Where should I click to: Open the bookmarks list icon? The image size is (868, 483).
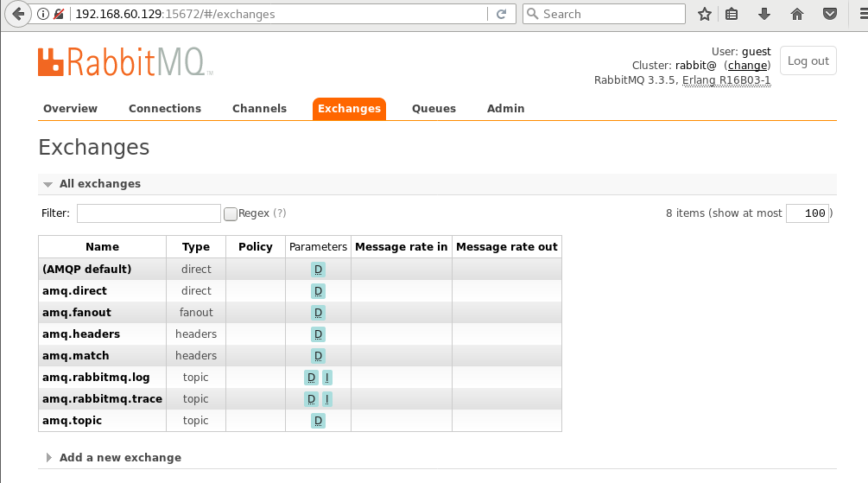732,14
